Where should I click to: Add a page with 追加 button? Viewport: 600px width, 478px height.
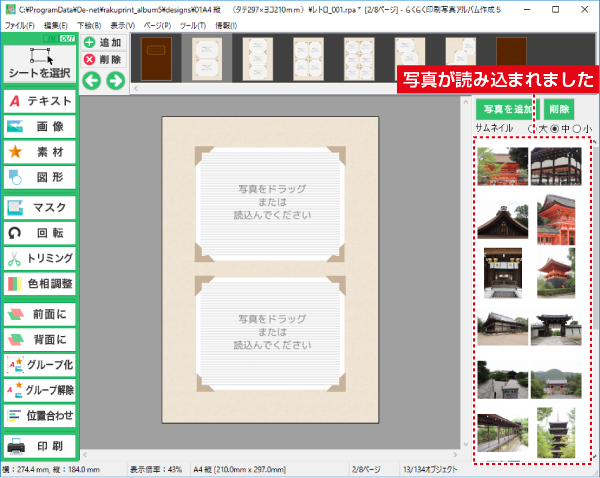(x=103, y=42)
